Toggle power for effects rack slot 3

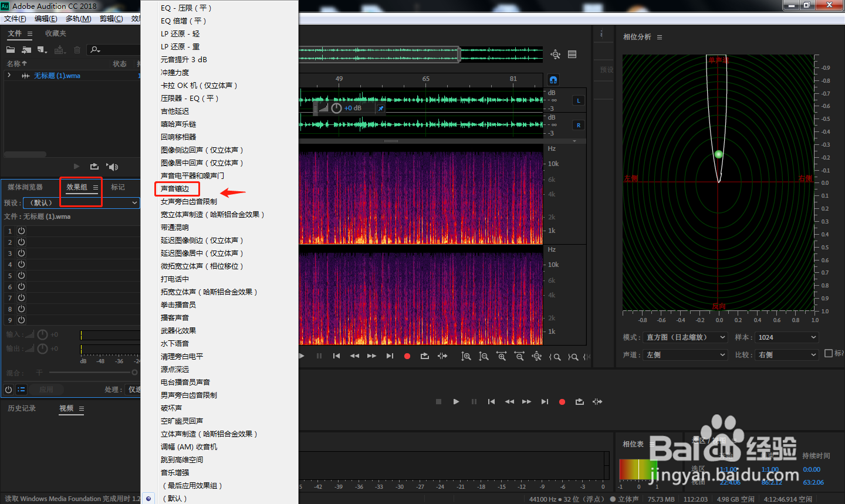click(21, 253)
